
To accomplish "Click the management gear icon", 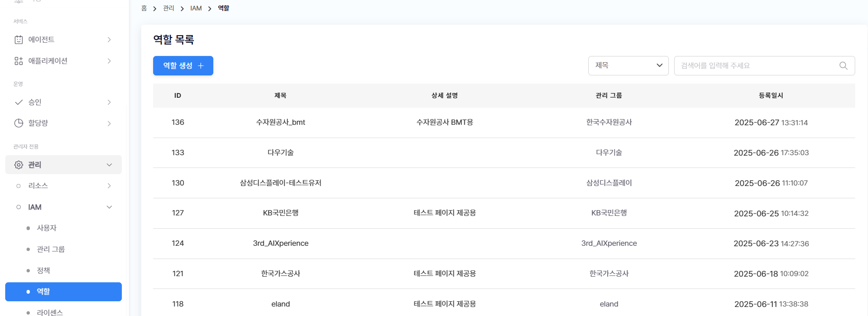I will pos(18,165).
